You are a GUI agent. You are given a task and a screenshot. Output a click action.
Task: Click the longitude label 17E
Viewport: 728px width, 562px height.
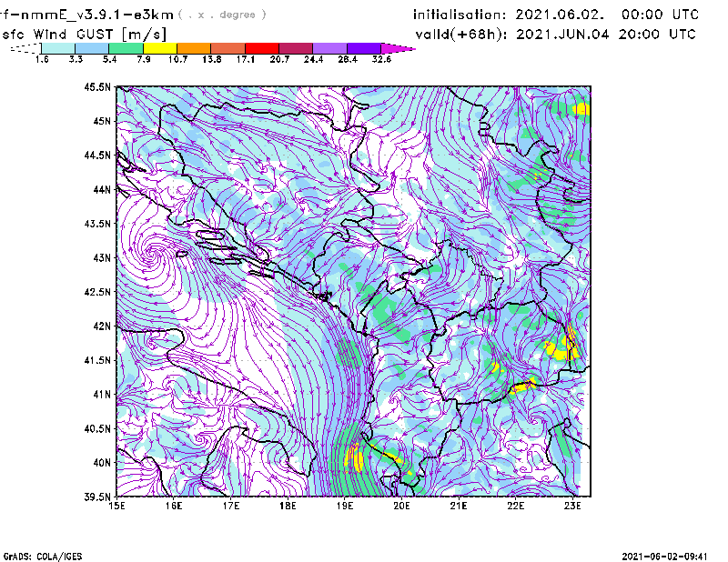(231, 506)
